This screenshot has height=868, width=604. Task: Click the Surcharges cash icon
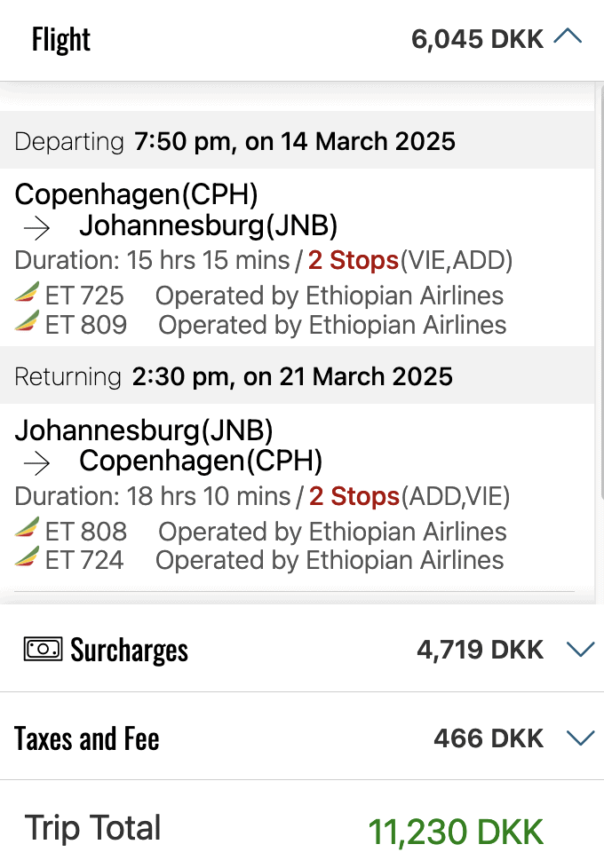(x=43, y=650)
